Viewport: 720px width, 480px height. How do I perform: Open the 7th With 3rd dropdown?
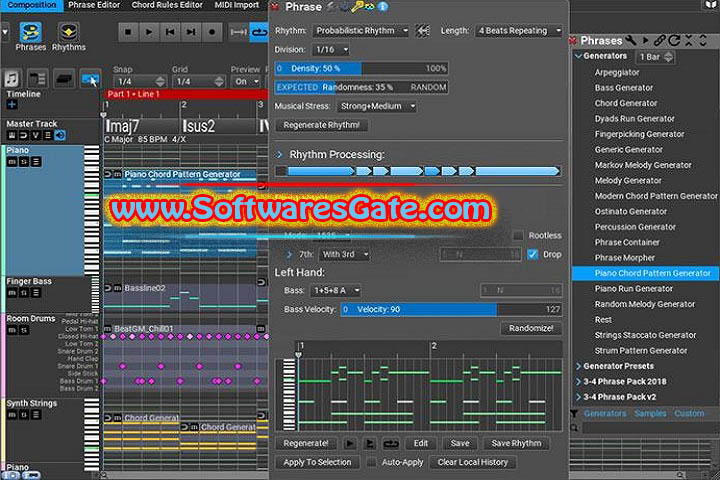pyautogui.click(x=344, y=254)
